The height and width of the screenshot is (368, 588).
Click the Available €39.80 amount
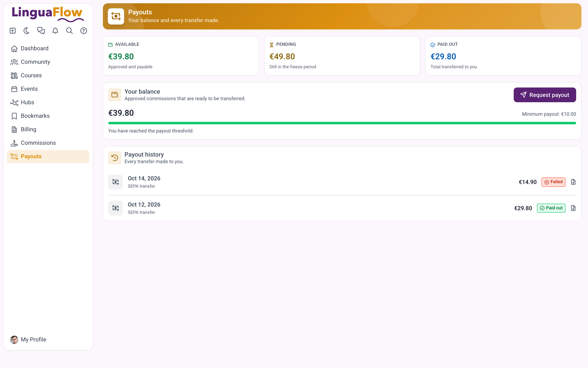click(121, 56)
